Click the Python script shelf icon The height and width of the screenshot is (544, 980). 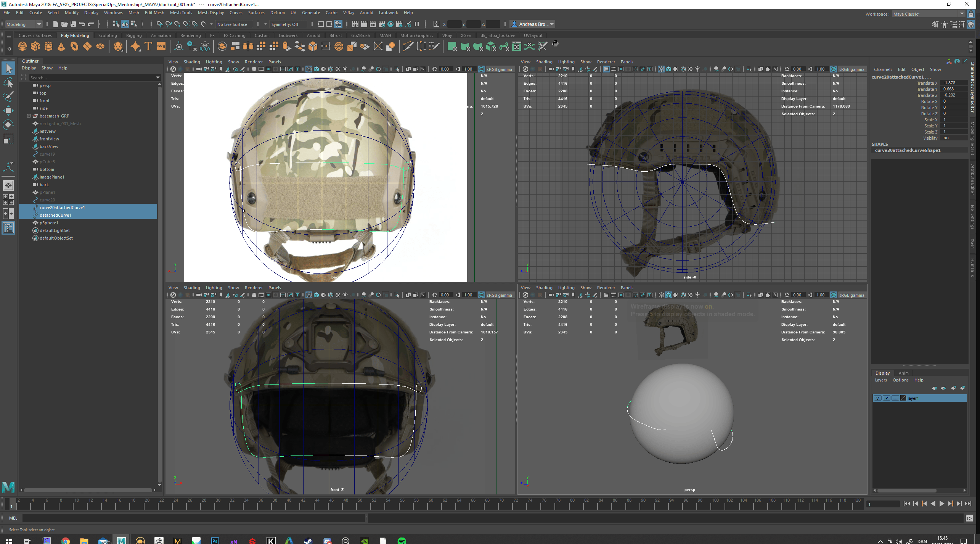[555, 43]
